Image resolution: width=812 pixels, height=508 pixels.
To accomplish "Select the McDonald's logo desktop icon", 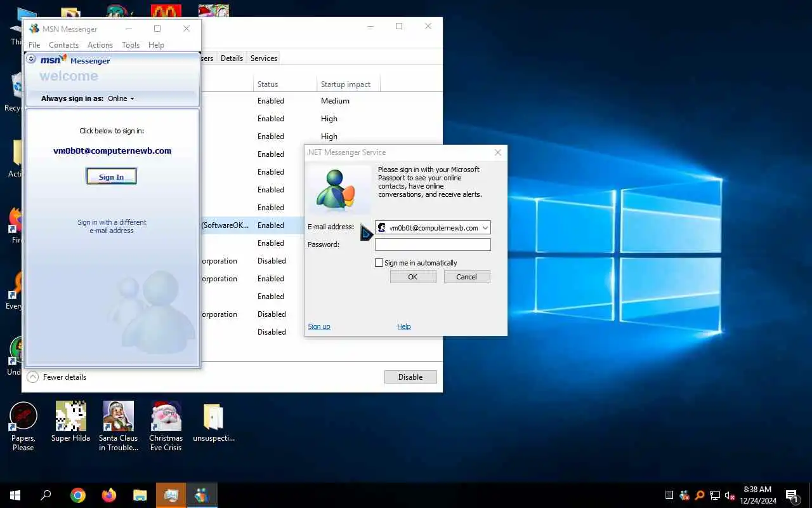I will point(166,11).
